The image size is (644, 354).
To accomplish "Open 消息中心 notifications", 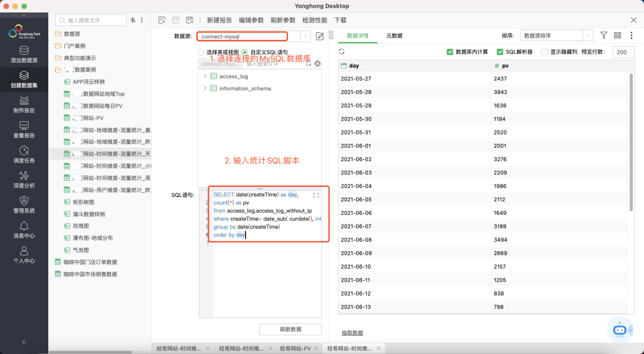I will tap(24, 230).
